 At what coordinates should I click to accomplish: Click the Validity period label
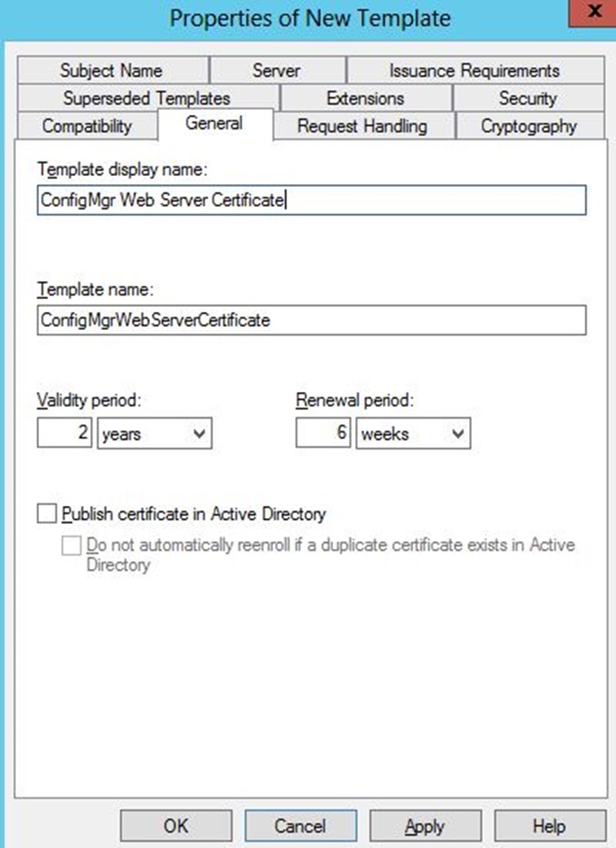tap(90, 400)
